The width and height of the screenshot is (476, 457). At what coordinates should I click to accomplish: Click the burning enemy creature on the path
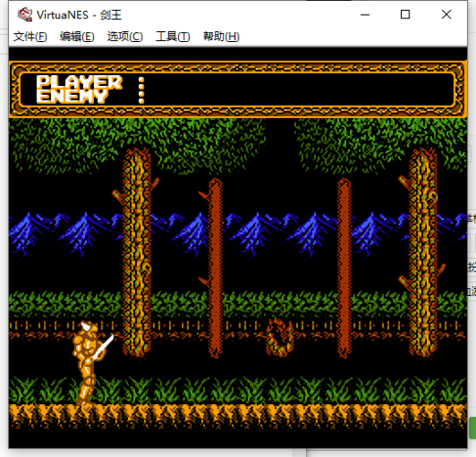280,337
